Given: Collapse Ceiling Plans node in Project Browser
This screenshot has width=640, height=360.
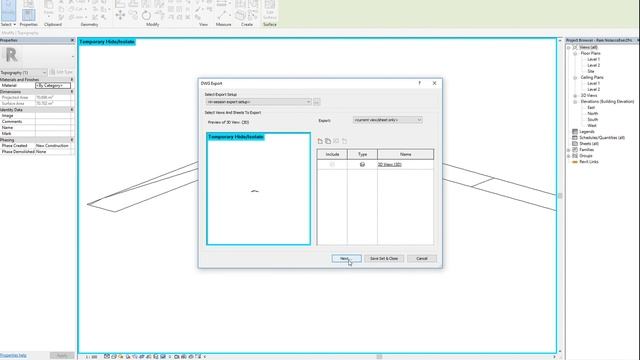Looking at the screenshot, I should click(575, 78).
